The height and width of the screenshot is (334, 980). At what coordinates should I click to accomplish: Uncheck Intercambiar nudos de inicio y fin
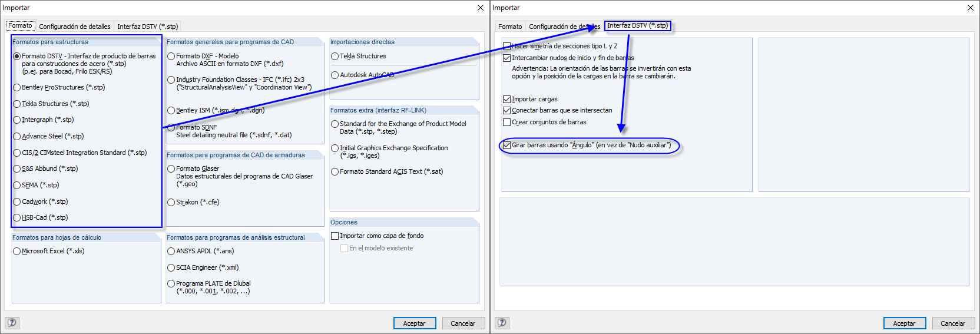[507, 58]
